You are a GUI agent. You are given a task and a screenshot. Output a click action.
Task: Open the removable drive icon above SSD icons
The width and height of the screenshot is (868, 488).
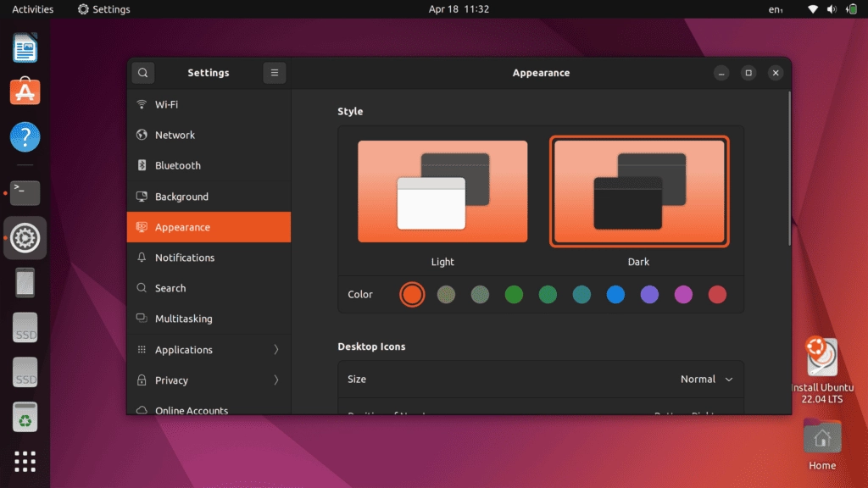(x=25, y=283)
